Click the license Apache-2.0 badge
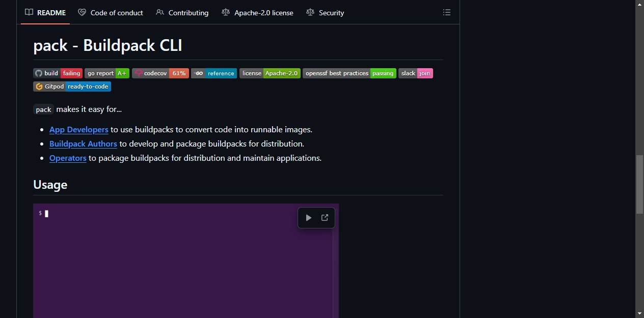The image size is (644, 318). pos(270,73)
